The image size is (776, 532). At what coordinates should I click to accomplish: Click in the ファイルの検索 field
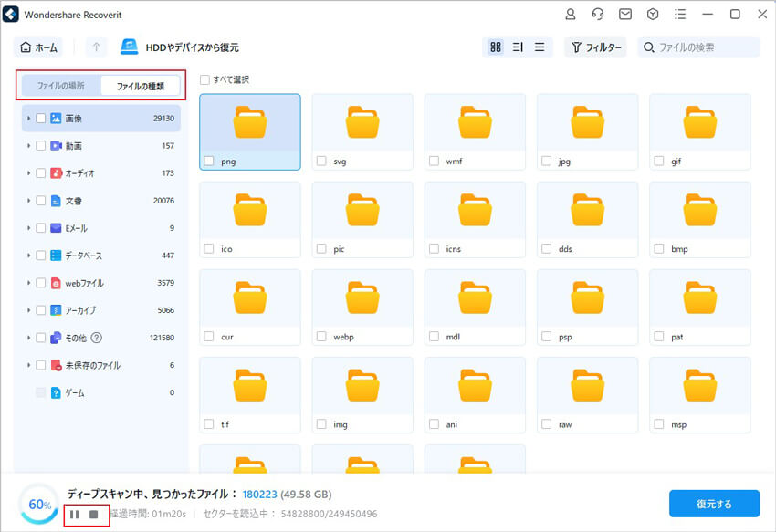tap(698, 47)
